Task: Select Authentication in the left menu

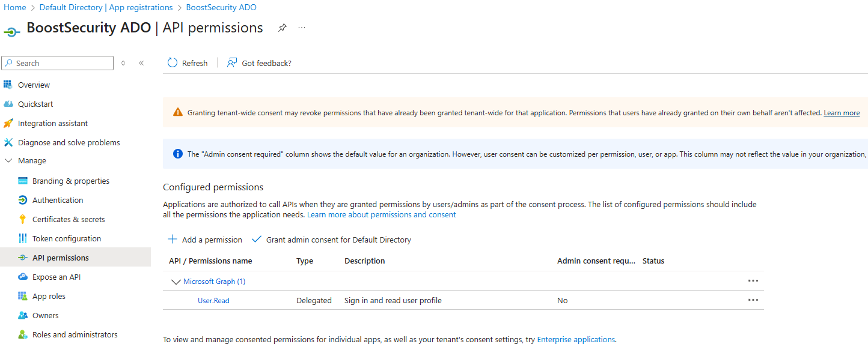Action: [58, 200]
